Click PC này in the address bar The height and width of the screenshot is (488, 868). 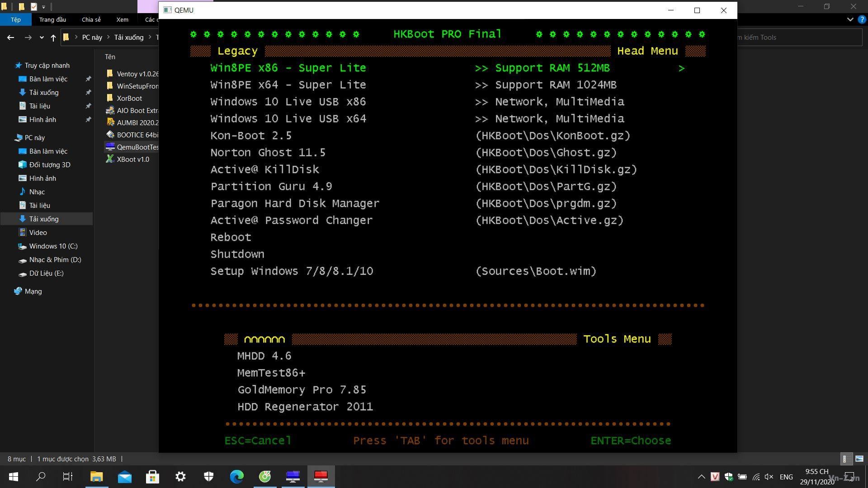(92, 38)
